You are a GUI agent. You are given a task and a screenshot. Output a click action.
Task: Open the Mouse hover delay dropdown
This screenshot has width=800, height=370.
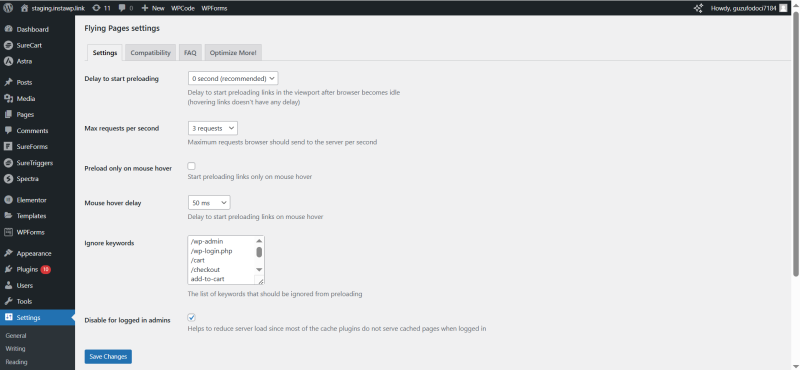coord(209,203)
